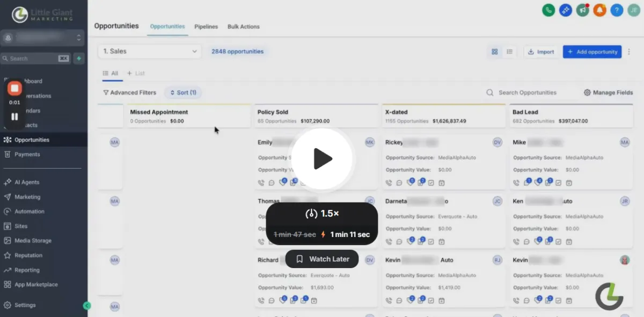Click the X-dated column header
Screen dimensions: 644x317
443,116
